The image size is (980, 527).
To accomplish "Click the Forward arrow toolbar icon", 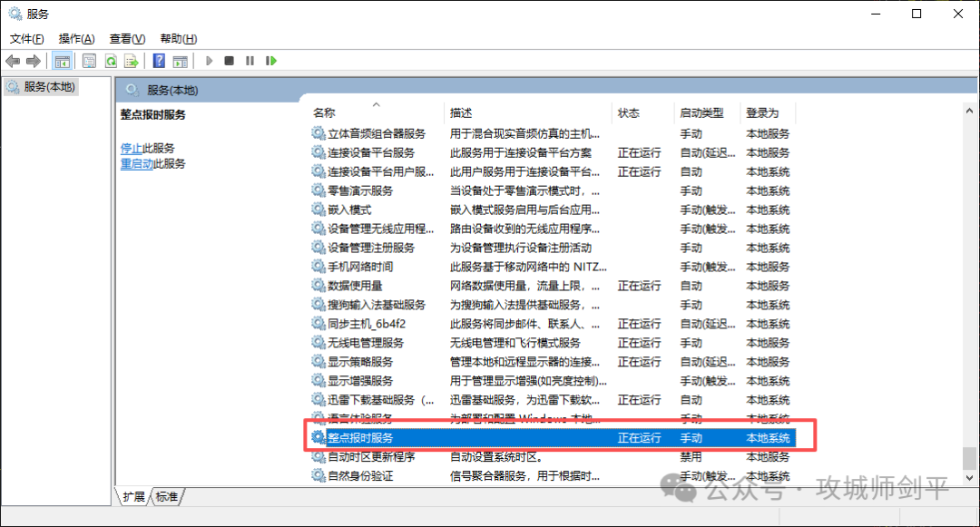I will click(34, 61).
